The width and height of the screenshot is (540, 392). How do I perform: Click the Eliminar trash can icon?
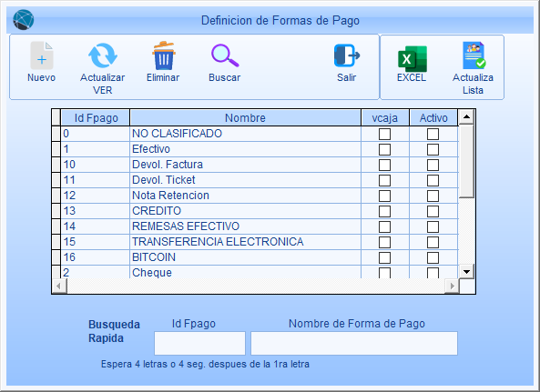pyautogui.click(x=164, y=55)
